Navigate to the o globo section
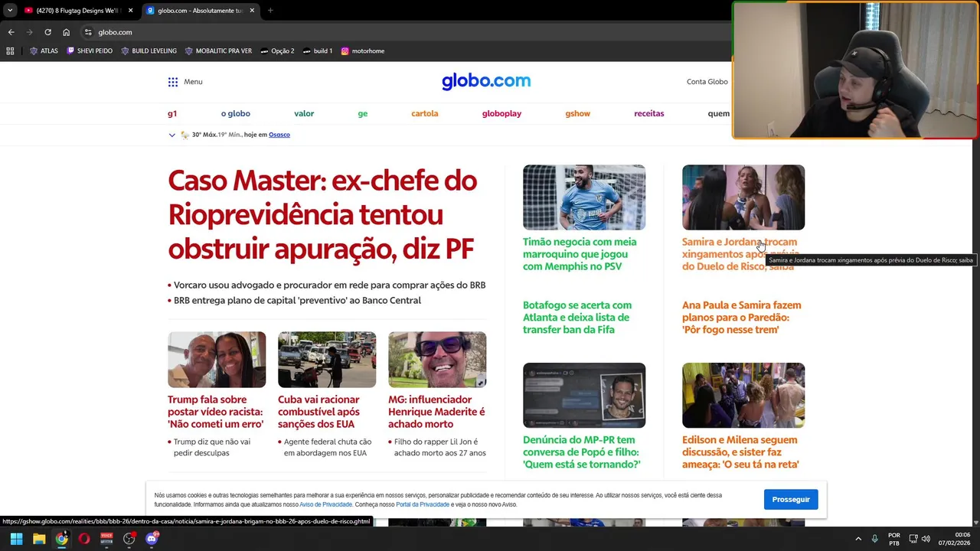This screenshot has width=980, height=551. click(236, 113)
